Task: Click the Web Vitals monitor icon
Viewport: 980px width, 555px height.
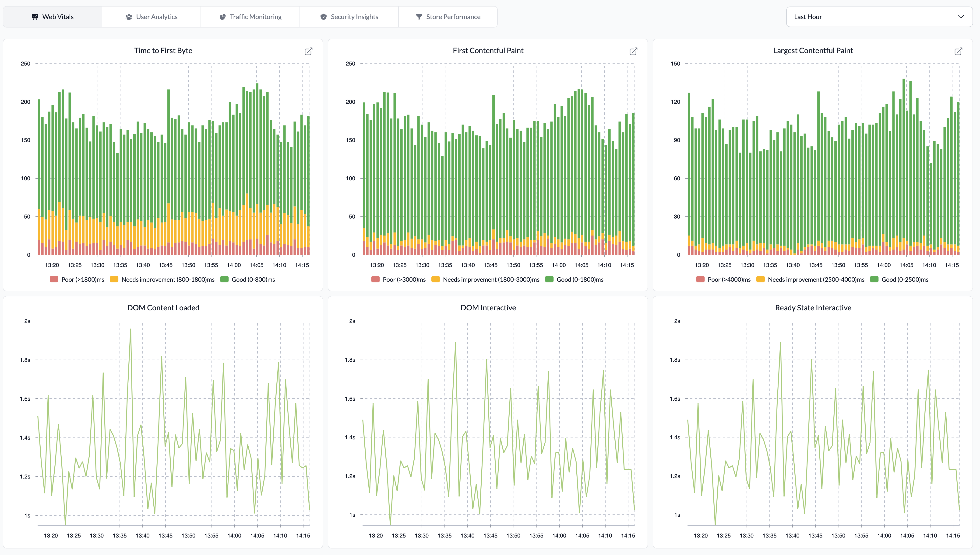Action: (x=35, y=17)
